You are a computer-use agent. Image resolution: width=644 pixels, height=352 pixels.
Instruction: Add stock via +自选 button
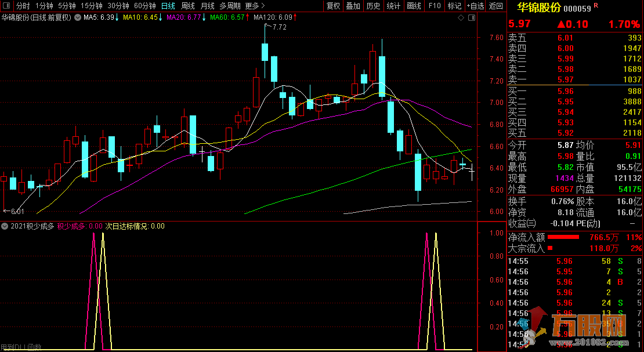(x=475, y=6)
